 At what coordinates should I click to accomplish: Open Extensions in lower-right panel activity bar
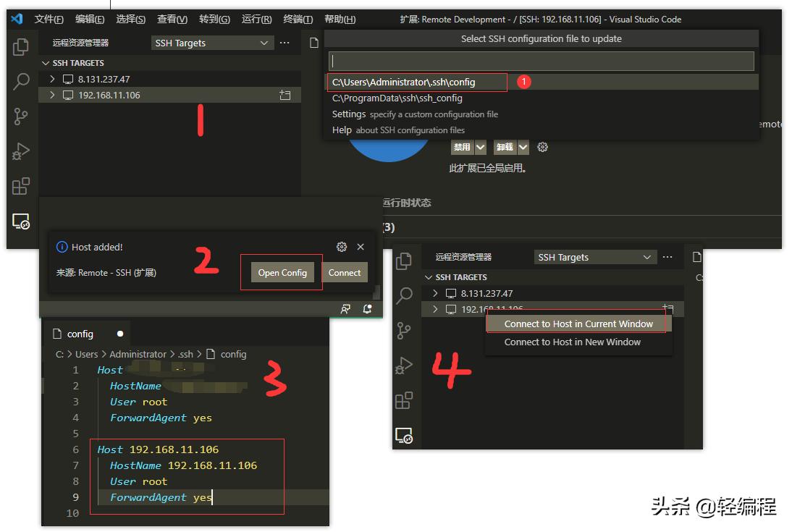click(403, 400)
